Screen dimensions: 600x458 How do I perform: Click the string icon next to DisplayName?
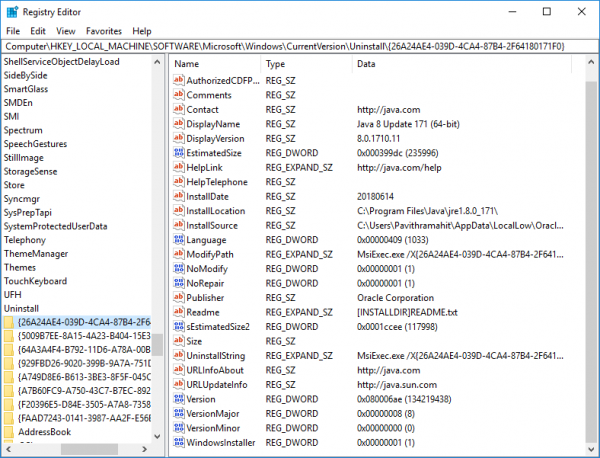[x=179, y=124]
